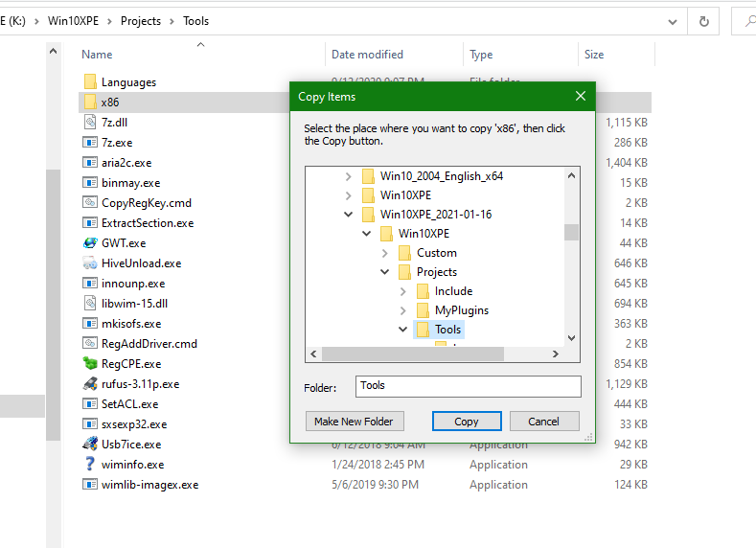Viewport: 756px width, 548px height.
Task: Click the navigation pane scroll up arrow
Action: click(53, 51)
